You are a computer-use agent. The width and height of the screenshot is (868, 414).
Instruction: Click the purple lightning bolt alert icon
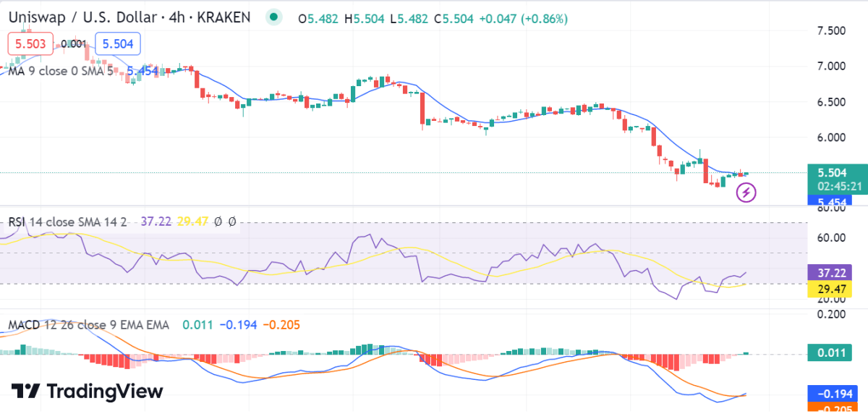[746, 193]
